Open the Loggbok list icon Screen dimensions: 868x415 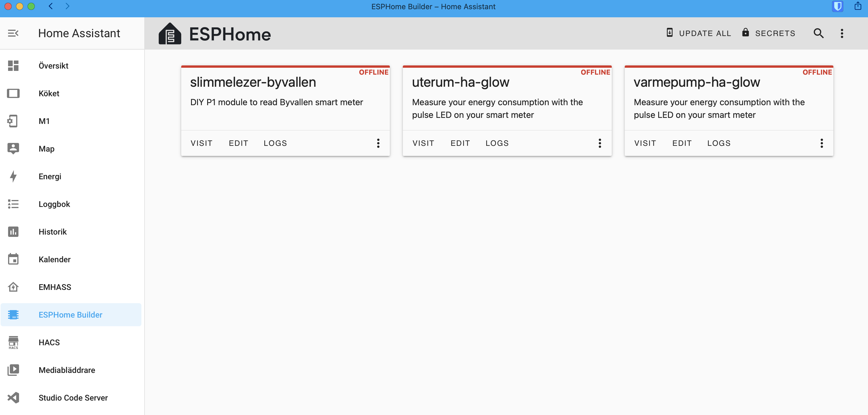(13, 204)
